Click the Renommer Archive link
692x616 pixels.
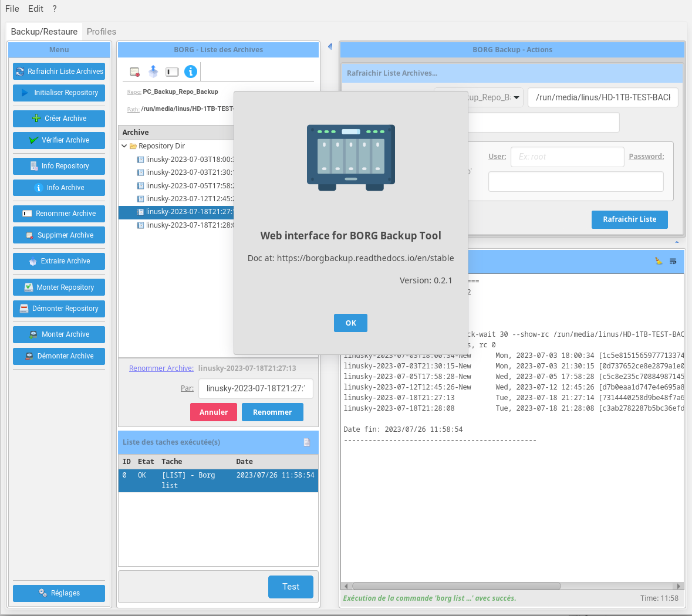pyautogui.click(x=161, y=368)
